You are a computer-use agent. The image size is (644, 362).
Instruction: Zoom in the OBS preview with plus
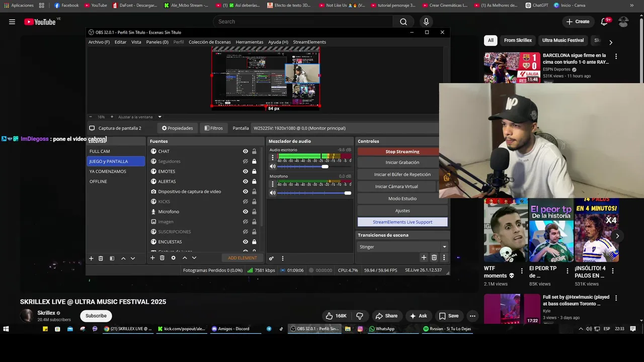112,117
